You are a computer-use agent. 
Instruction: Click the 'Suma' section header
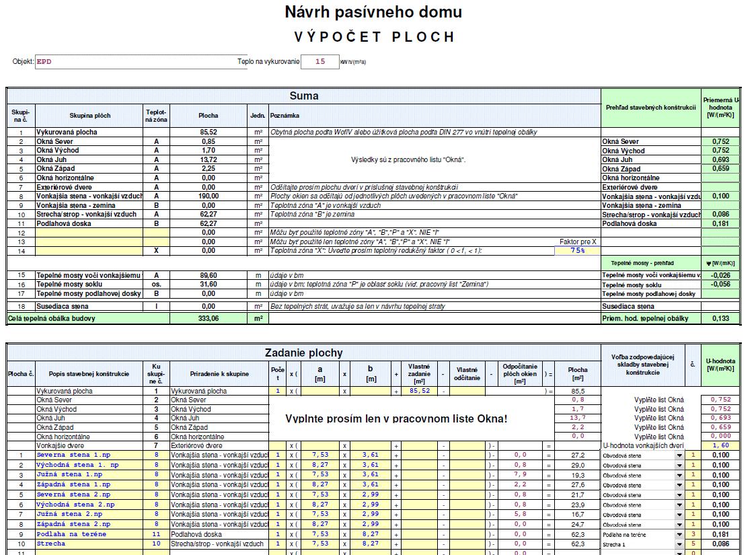[304, 96]
